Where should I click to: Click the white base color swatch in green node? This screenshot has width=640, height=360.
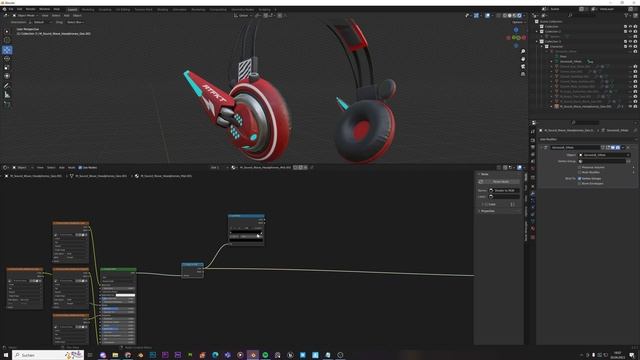125,295
